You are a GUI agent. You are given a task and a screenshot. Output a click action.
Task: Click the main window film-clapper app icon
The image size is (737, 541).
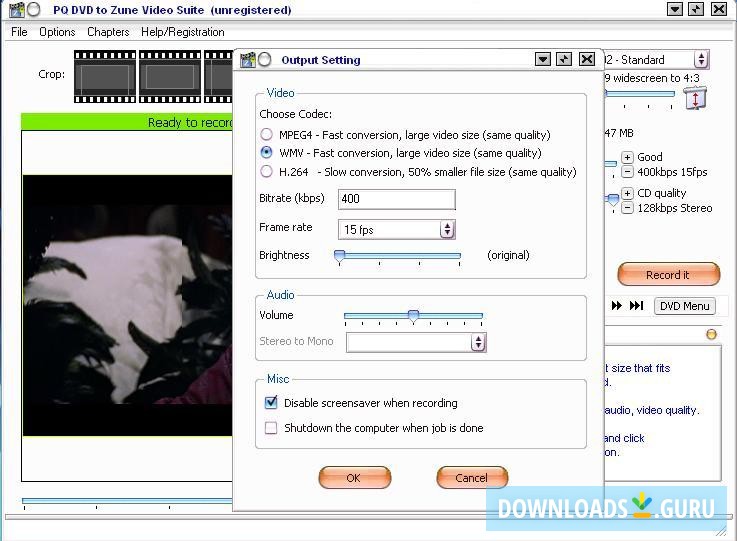click(16, 9)
